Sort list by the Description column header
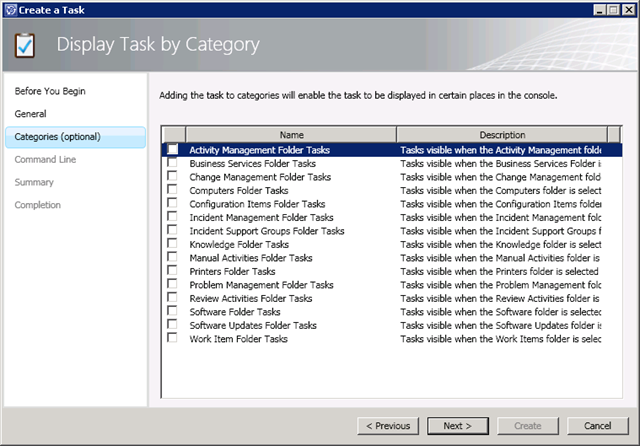The image size is (640, 446). click(500, 134)
